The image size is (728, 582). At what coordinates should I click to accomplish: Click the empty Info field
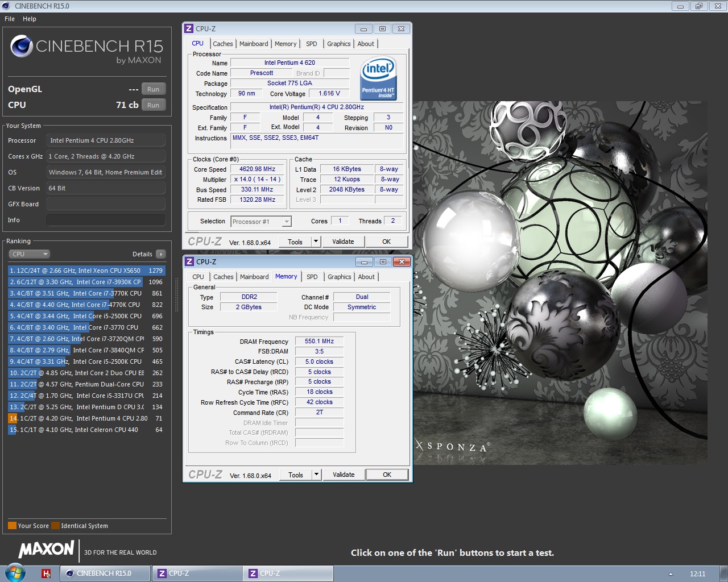[x=106, y=220]
